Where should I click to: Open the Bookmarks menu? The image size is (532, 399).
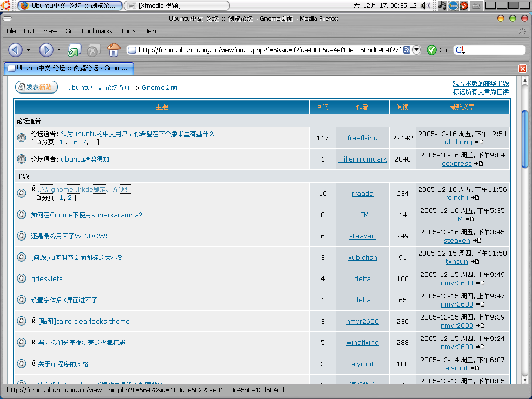pyautogui.click(x=97, y=31)
